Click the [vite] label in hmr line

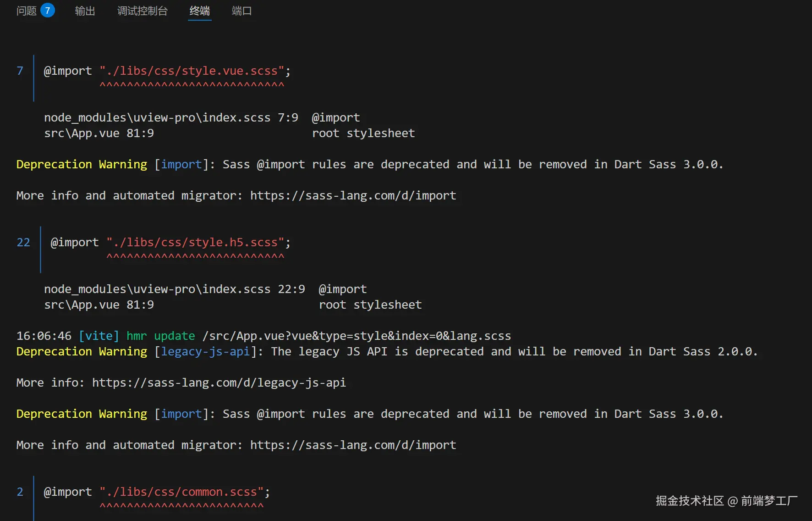click(99, 336)
